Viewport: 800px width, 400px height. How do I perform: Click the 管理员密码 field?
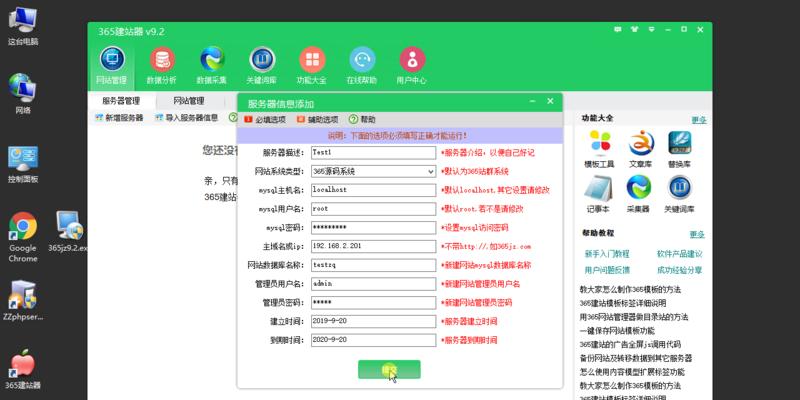coord(373,303)
